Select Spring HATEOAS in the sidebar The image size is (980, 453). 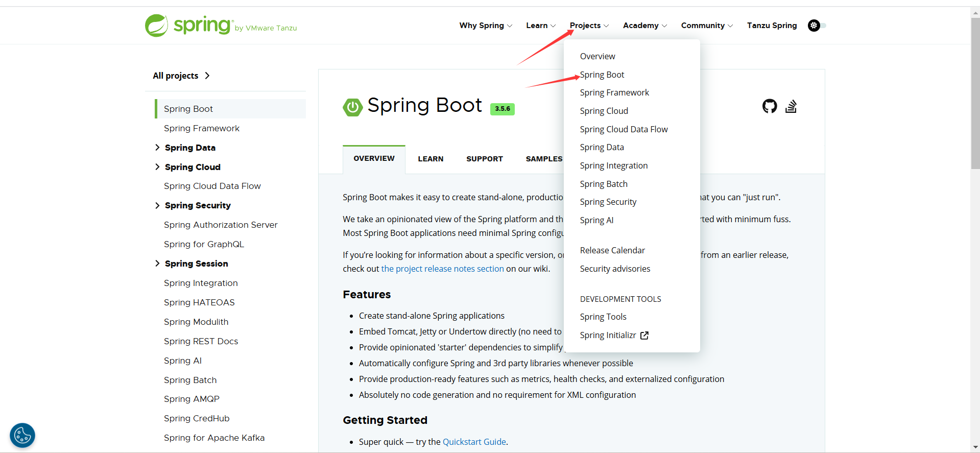tap(199, 302)
